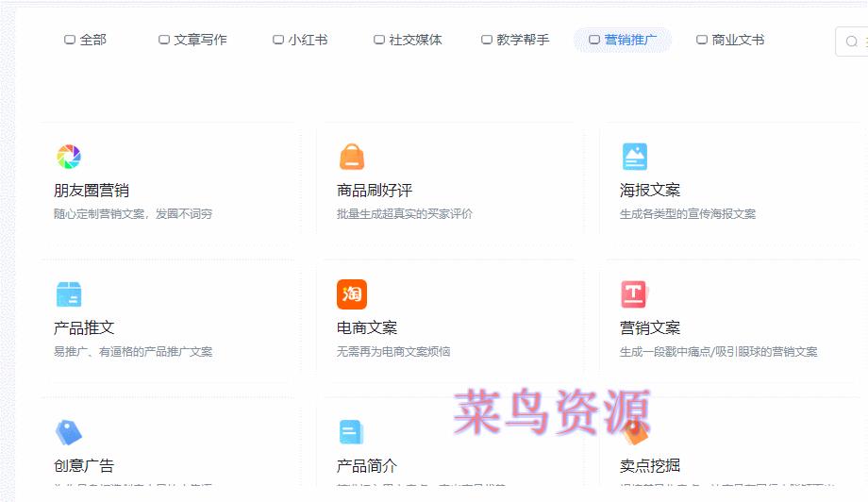Choose the blue tag icon for 创意广告
868x502 pixels.
click(69, 432)
